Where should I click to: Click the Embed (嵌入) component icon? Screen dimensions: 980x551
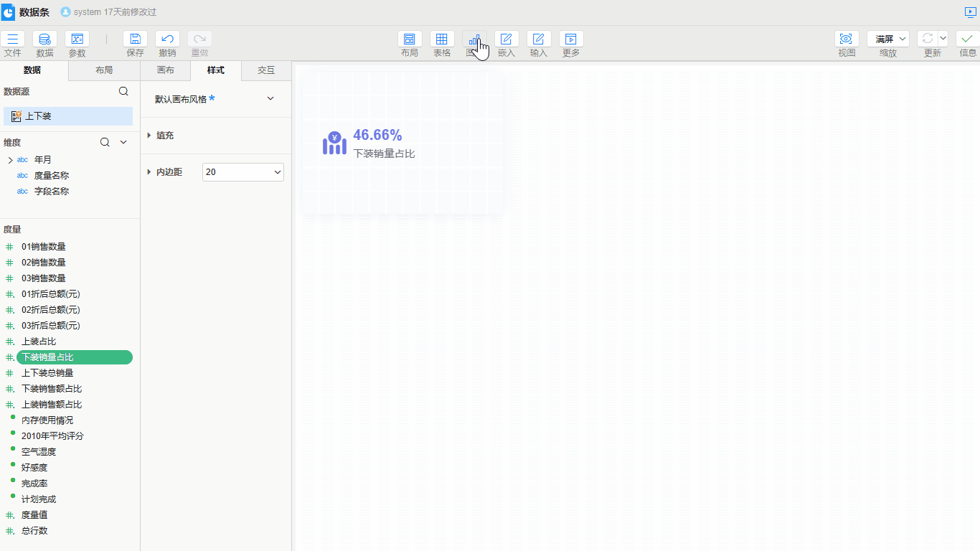507,39
